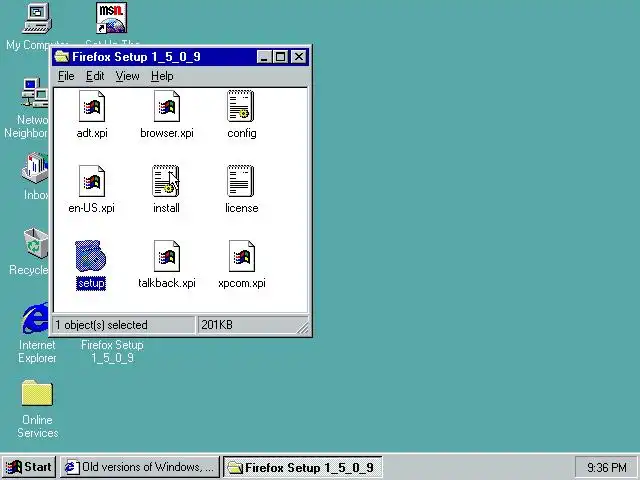Minimize the Firefox Setup window

(264, 56)
